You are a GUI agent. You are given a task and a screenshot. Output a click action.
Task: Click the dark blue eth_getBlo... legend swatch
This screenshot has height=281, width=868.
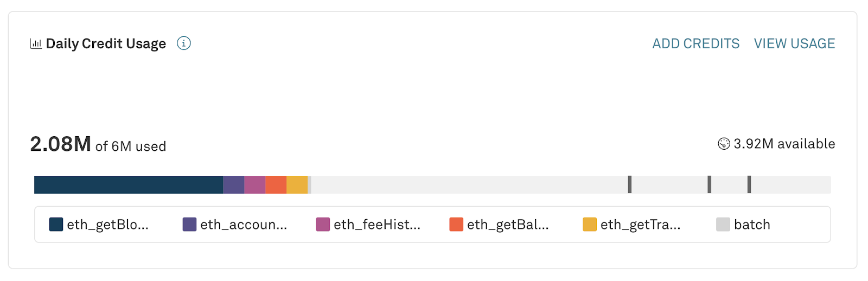pos(56,225)
